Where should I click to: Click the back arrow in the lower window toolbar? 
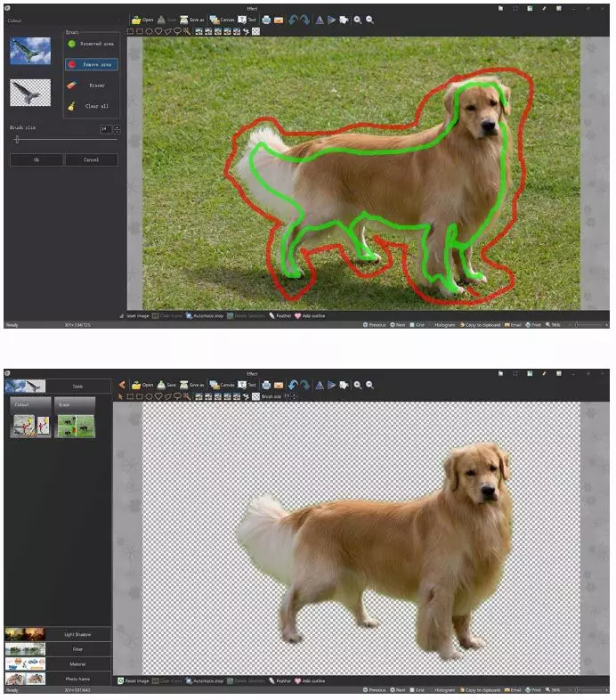pos(122,385)
